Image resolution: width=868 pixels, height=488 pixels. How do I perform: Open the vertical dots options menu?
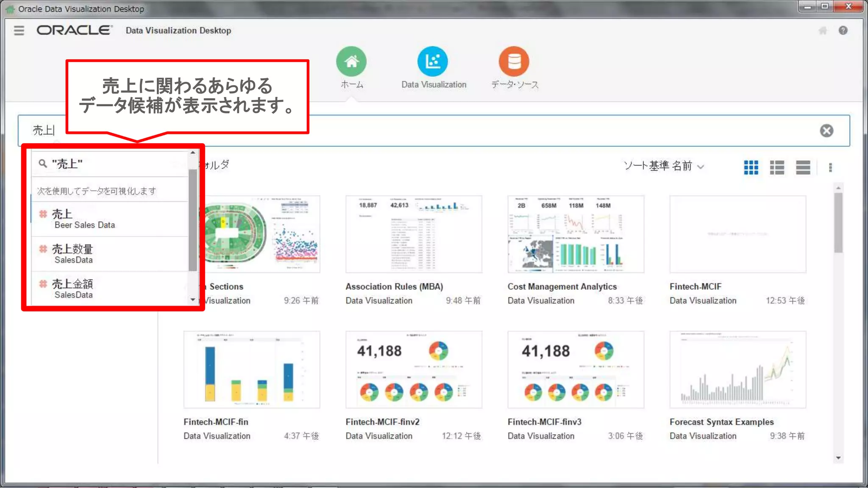830,168
